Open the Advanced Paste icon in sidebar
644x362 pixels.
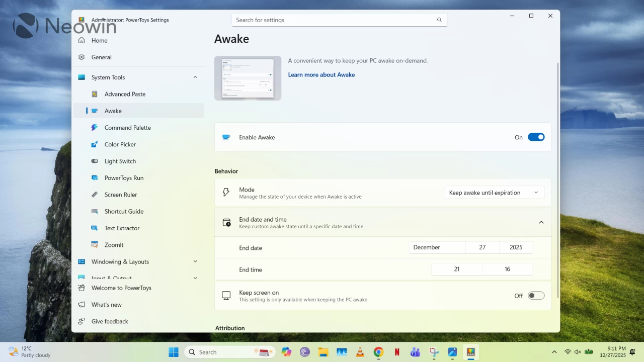pos(95,94)
